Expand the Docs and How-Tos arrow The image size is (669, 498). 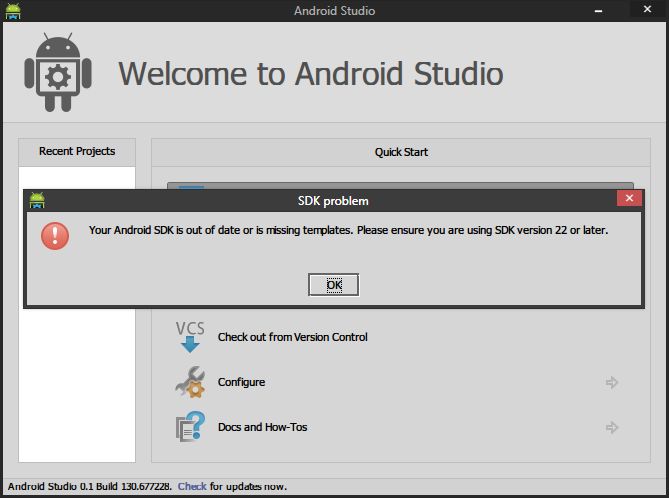tap(612, 427)
